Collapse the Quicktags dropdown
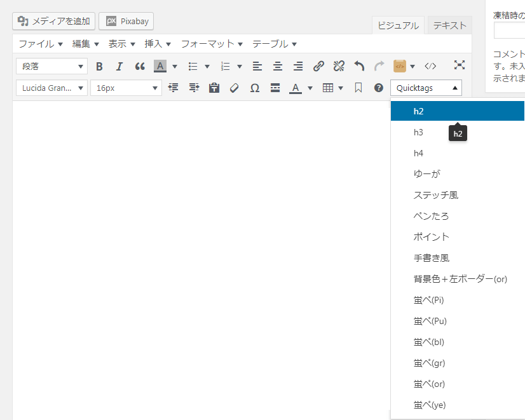This screenshot has height=420, width=525. 426,88
